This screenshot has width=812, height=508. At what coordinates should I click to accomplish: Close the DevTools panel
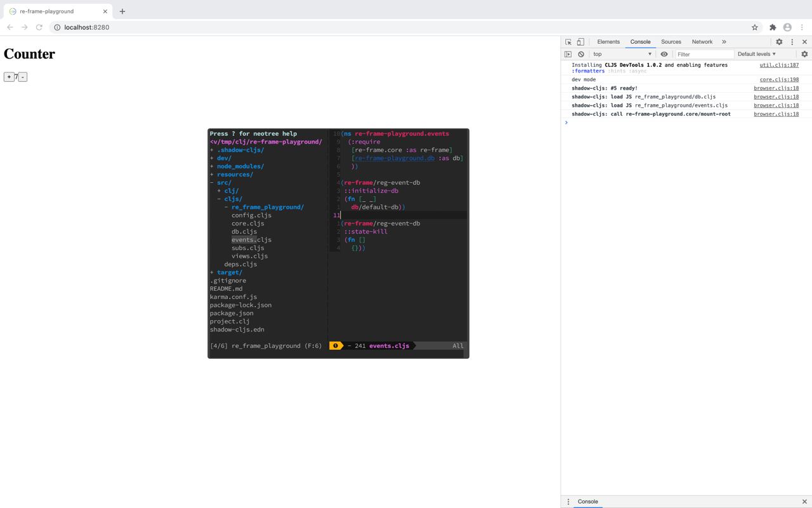(804, 42)
